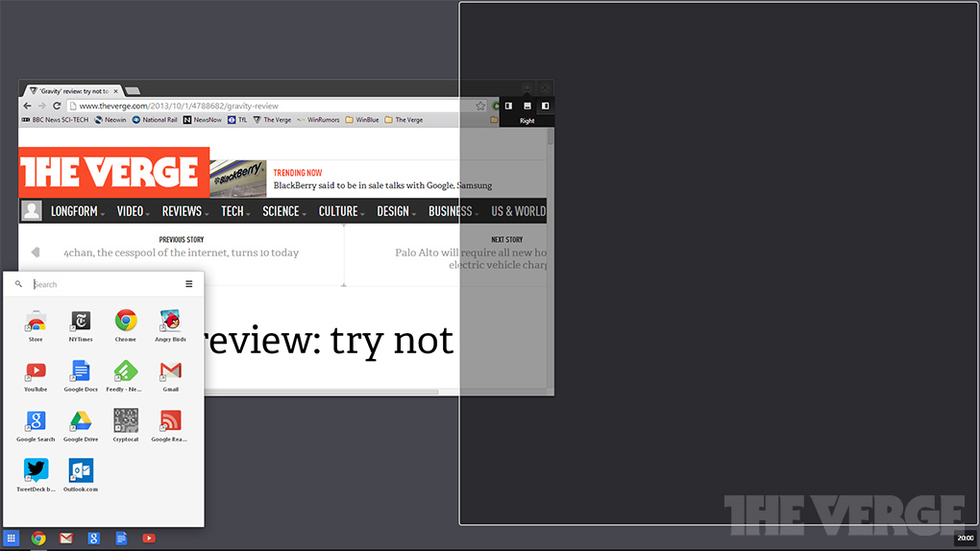Launch Google Reader app
This screenshot has width=980, height=551.
(169, 425)
